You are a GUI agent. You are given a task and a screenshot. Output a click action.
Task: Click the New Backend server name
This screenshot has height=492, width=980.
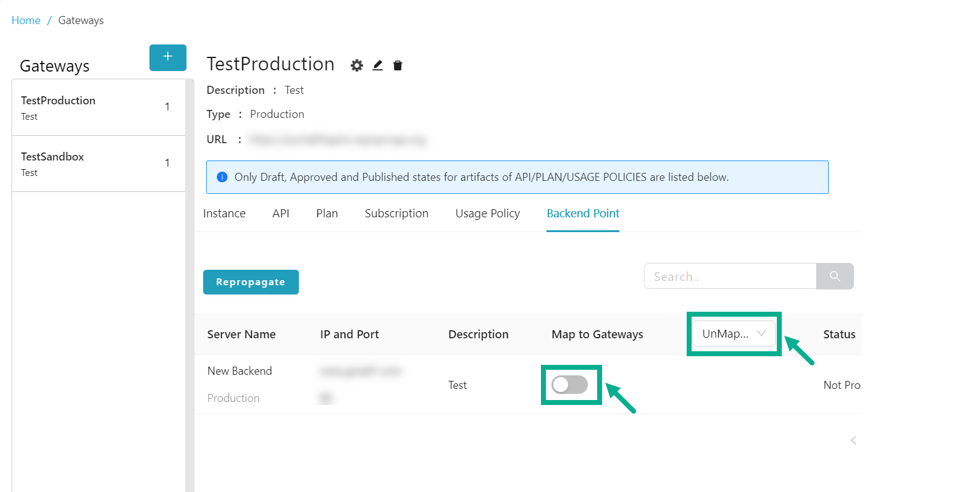tap(240, 371)
